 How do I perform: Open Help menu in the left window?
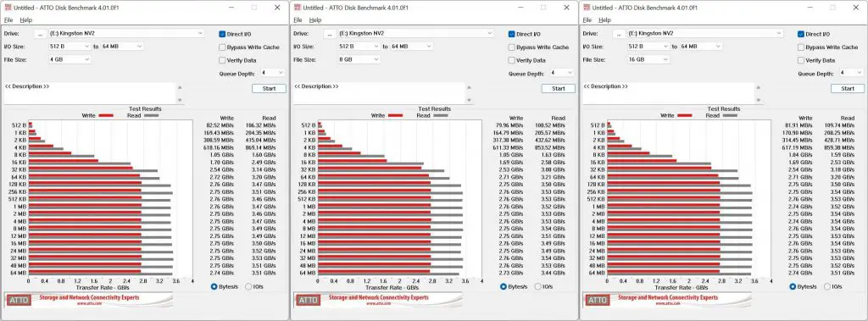tap(26, 20)
